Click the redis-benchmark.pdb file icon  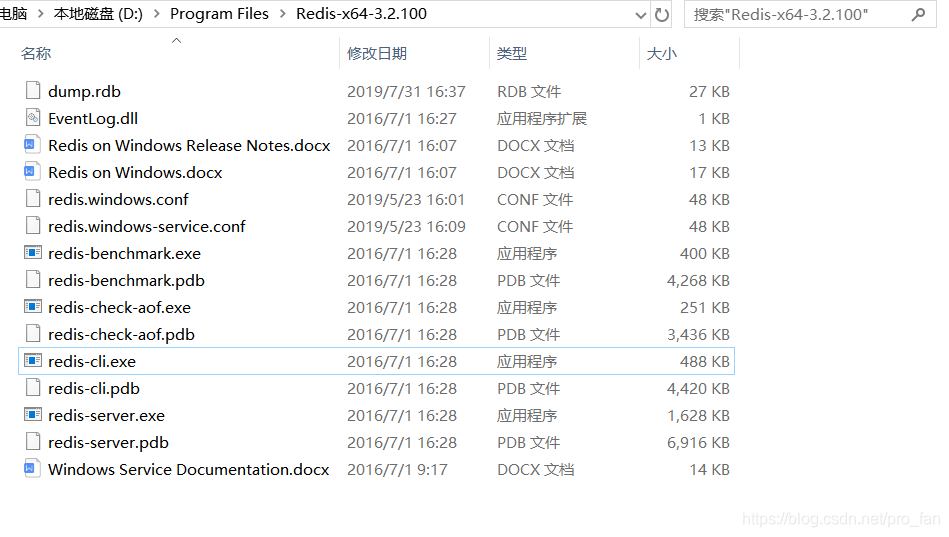click(x=33, y=280)
